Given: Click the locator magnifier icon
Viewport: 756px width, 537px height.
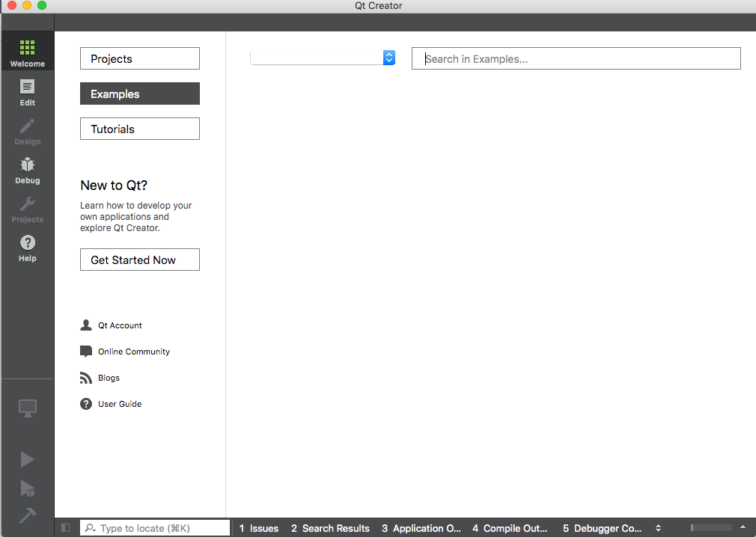Looking at the screenshot, I should pos(90,528).
